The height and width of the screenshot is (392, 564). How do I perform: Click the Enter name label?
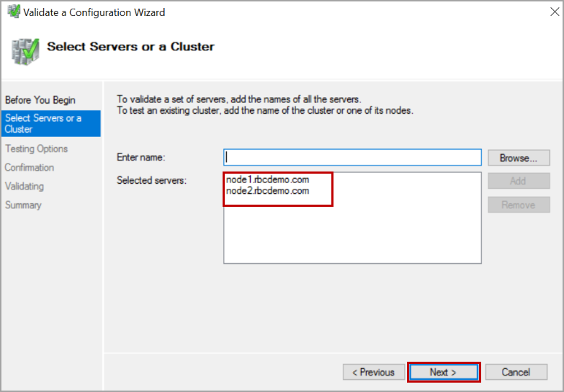(x=140, y=157)
